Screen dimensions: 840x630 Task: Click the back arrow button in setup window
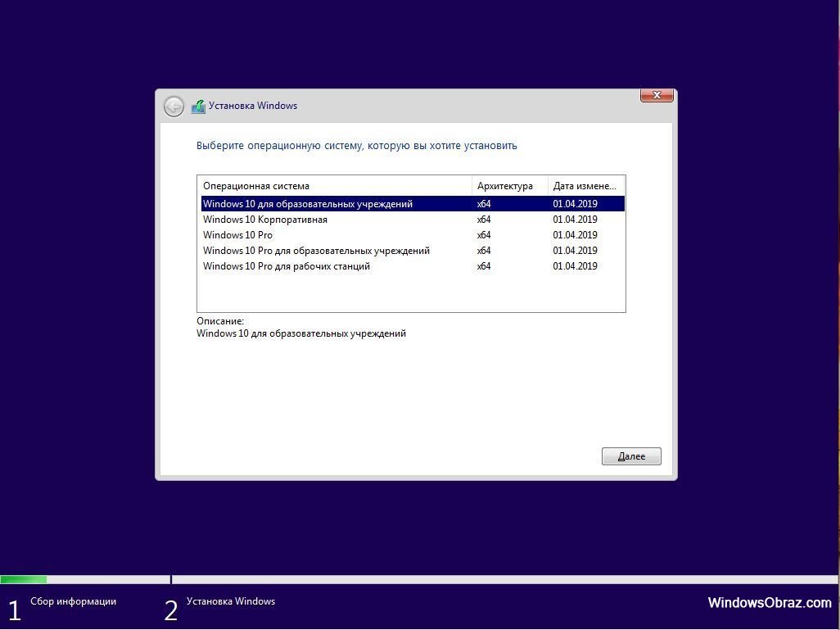point(174,107)
